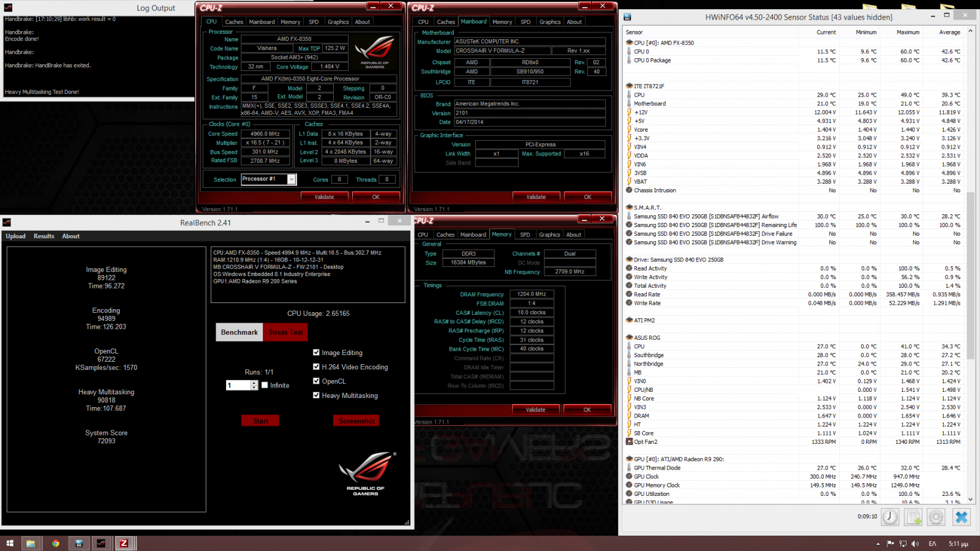Open the Processor #1 selection dropdown
The height and width of the screenshot is (551, 980).
point(292,179)
